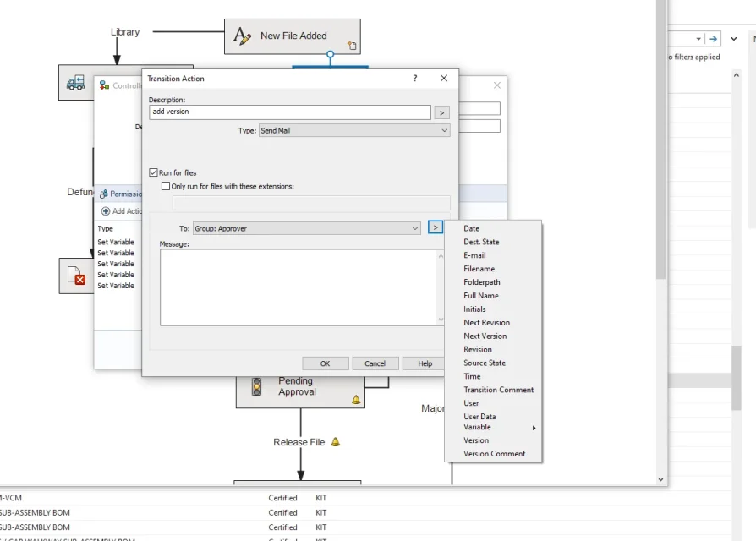This screenshot has width=756, height=541.
Task: Click the traffic light Pending Approval icon
Action: pos(255,387)
